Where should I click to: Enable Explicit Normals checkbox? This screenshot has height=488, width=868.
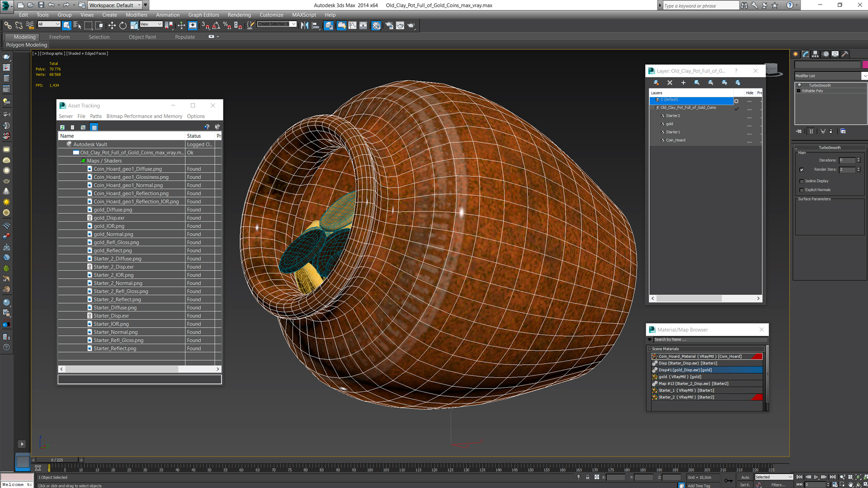coord(802,190)
